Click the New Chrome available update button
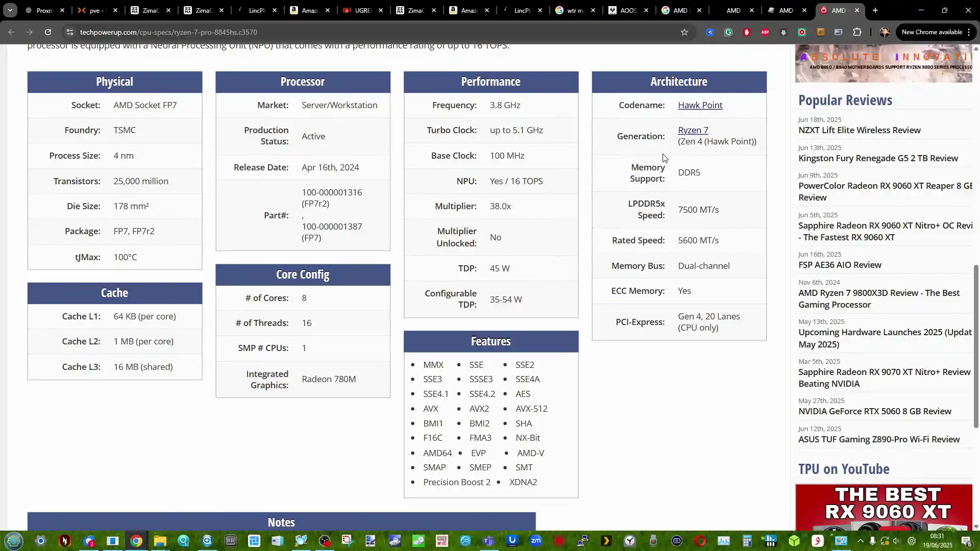The height and width of the screenshot is (551, 980). [x=935, y=32]
